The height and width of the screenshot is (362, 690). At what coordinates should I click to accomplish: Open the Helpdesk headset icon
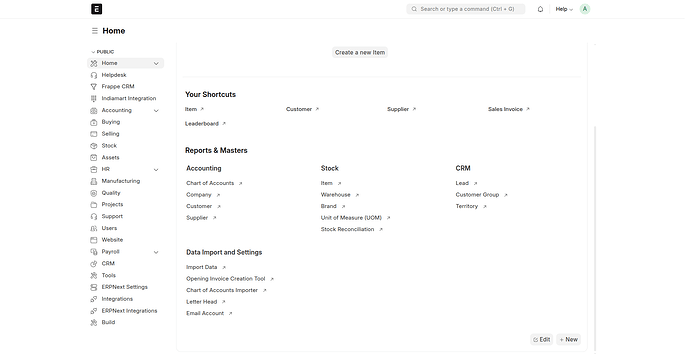pos(94,75)
